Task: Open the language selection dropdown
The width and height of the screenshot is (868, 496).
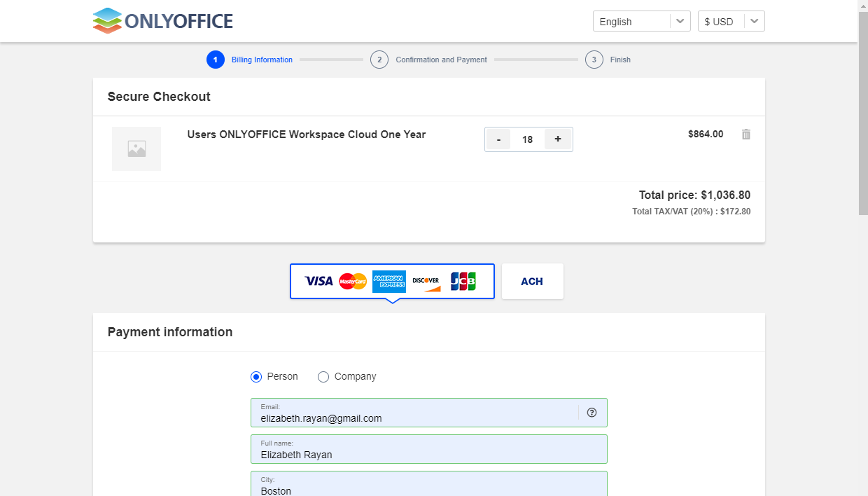Action: pos(641,21)
